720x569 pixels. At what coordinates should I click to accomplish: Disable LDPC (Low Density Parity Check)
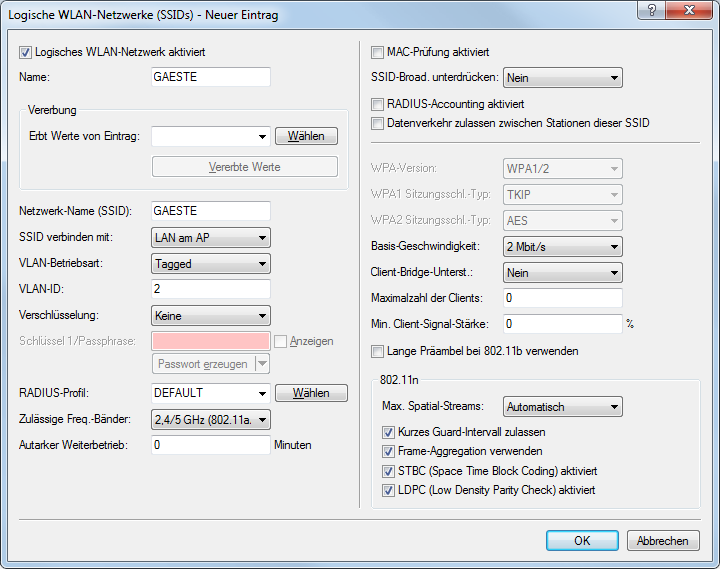coord(389,490)
